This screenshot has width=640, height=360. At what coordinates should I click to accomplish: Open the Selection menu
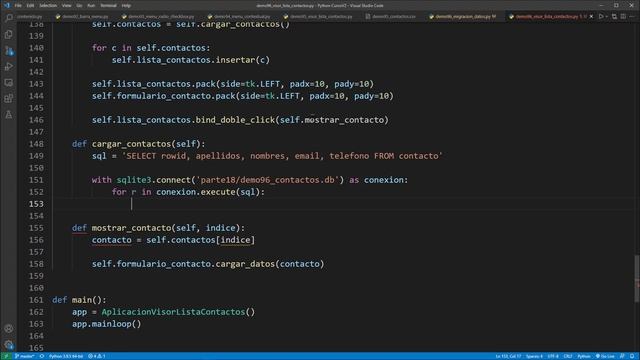tap(48, 5)
